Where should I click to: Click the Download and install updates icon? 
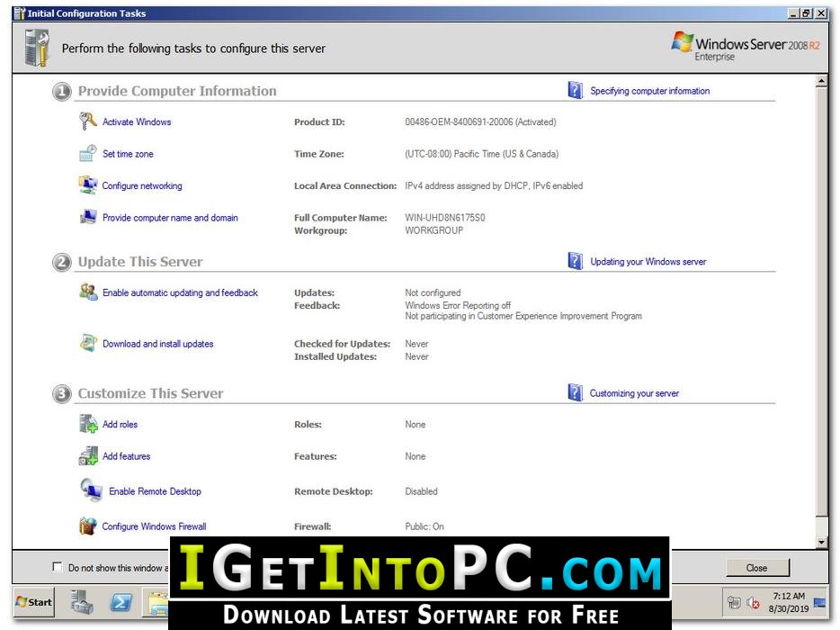(88, 343)
